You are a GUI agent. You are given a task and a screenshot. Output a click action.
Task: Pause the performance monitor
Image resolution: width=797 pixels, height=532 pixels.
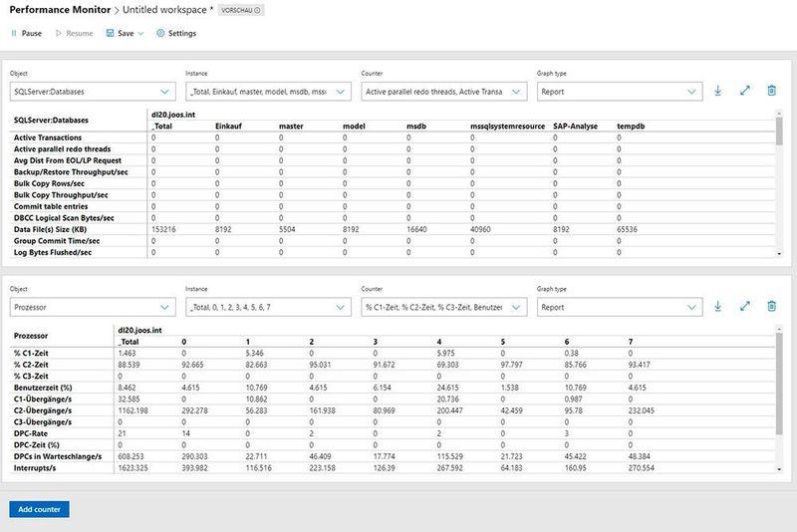(26, 33)
